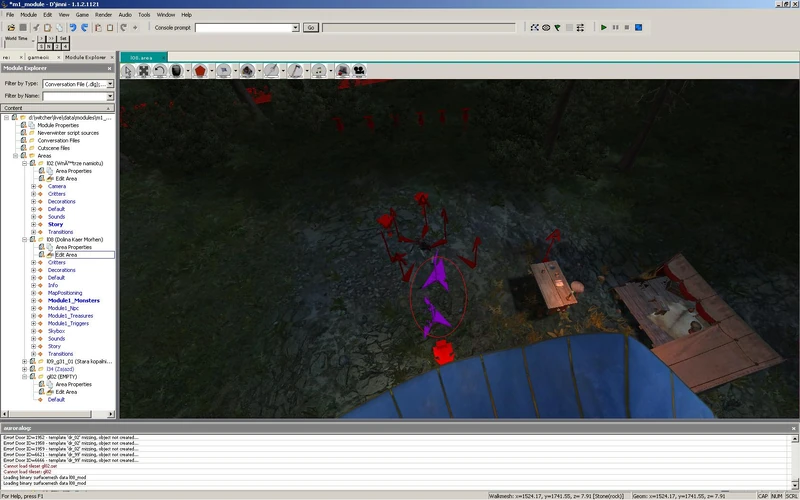This screenshot has height=500, width=800.
Task: Click the Stop button in the top toolbar
Action: (627, 28)
